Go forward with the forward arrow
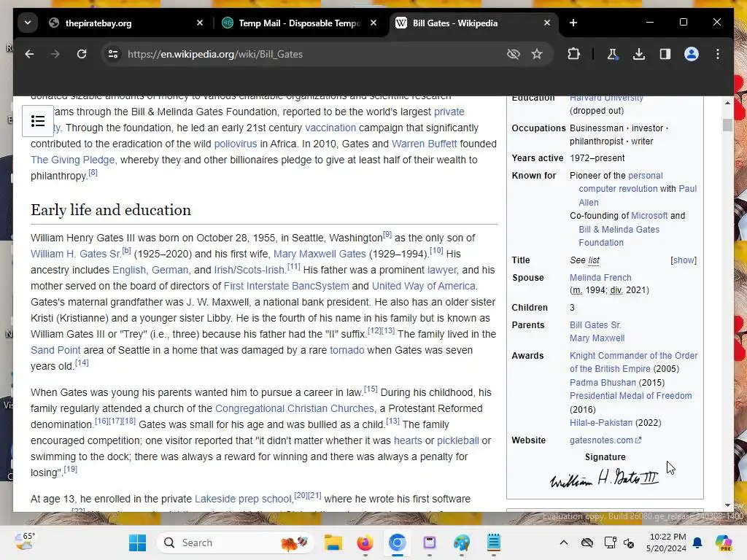Screen dimensions: 747x560 [x=55, y=54]
